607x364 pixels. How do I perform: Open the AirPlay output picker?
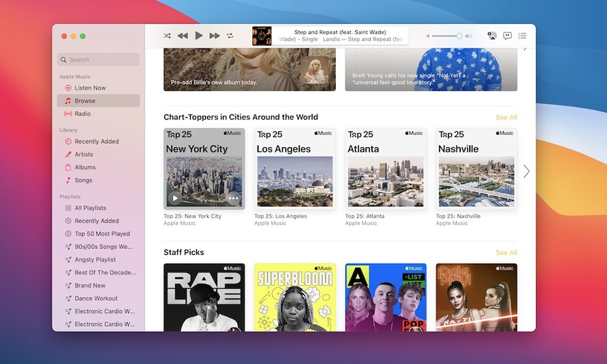[x=492, y=35]
